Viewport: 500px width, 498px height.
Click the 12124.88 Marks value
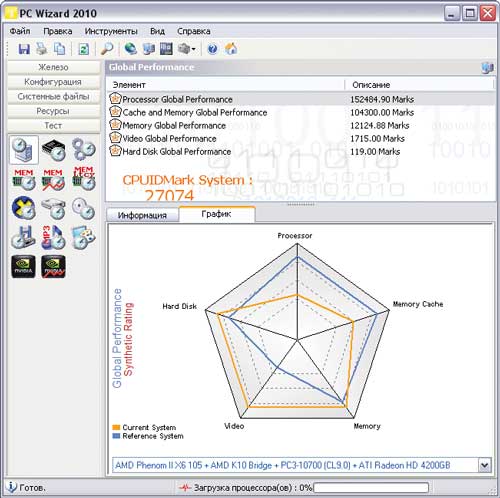380,125
